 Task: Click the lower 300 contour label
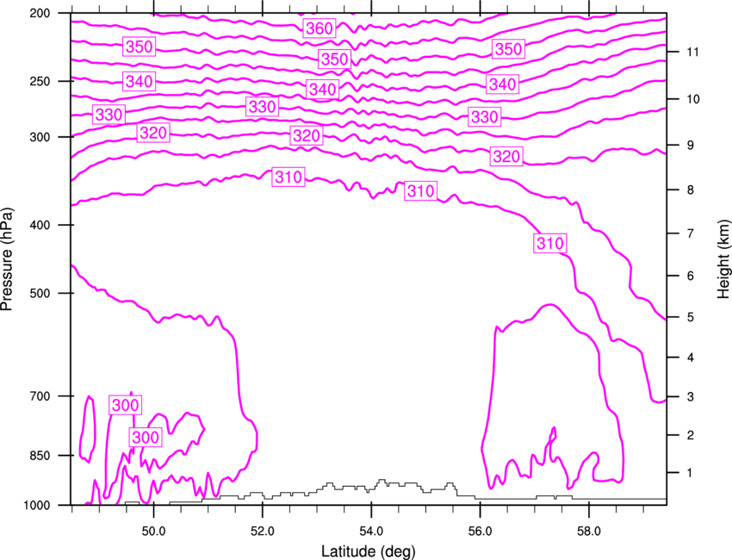coord(146,438)
